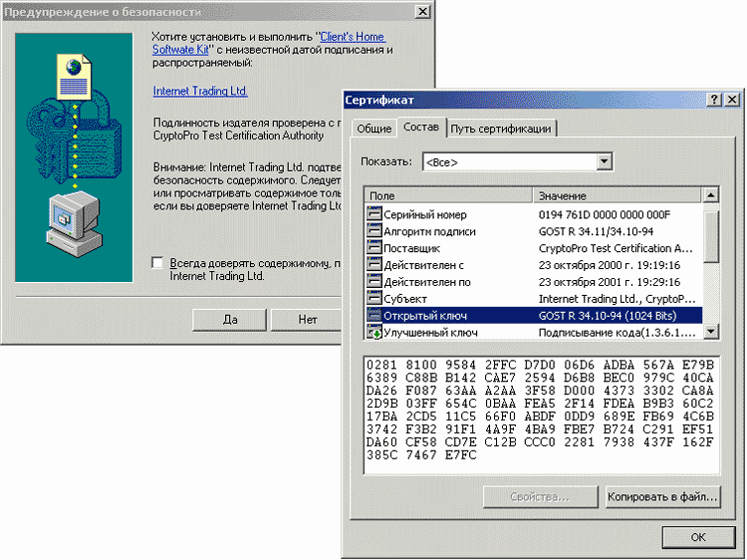Switch to the Общие tab

373,129
